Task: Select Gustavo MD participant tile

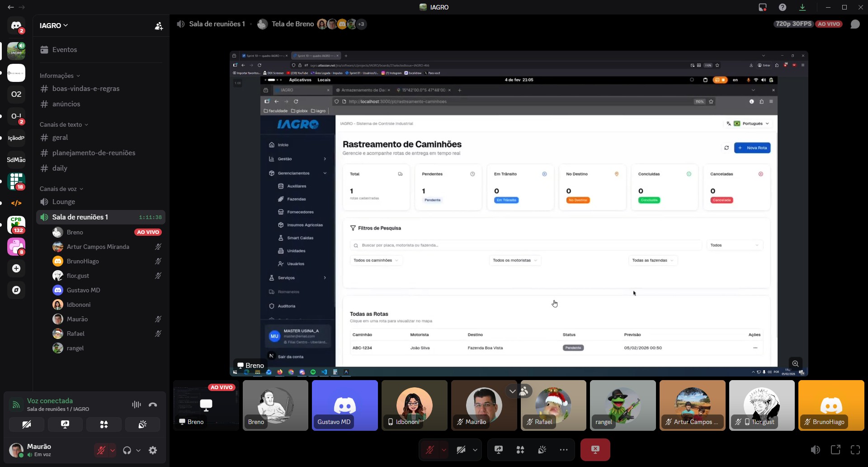Action: coord(345,405)
